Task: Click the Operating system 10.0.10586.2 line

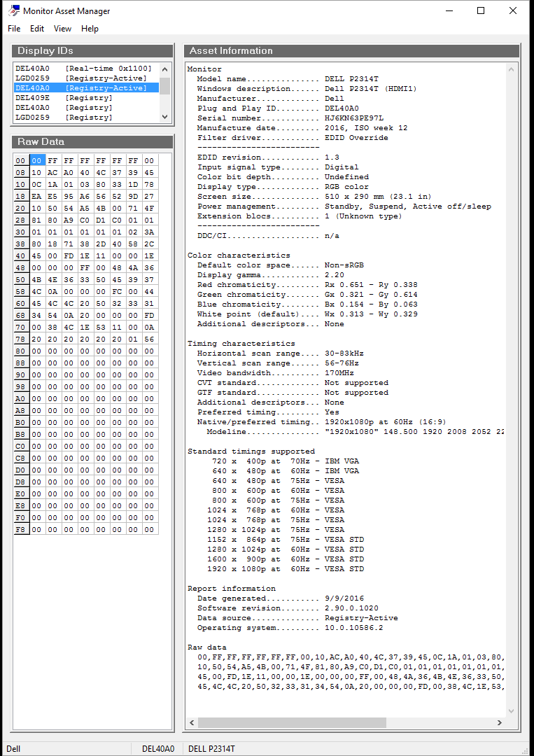Action: tap(290, 628)
